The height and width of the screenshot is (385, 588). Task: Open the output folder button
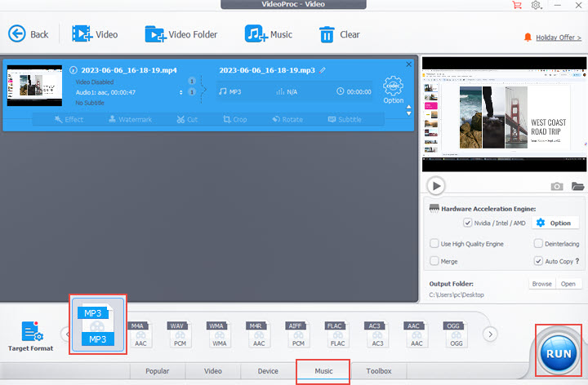568,284
